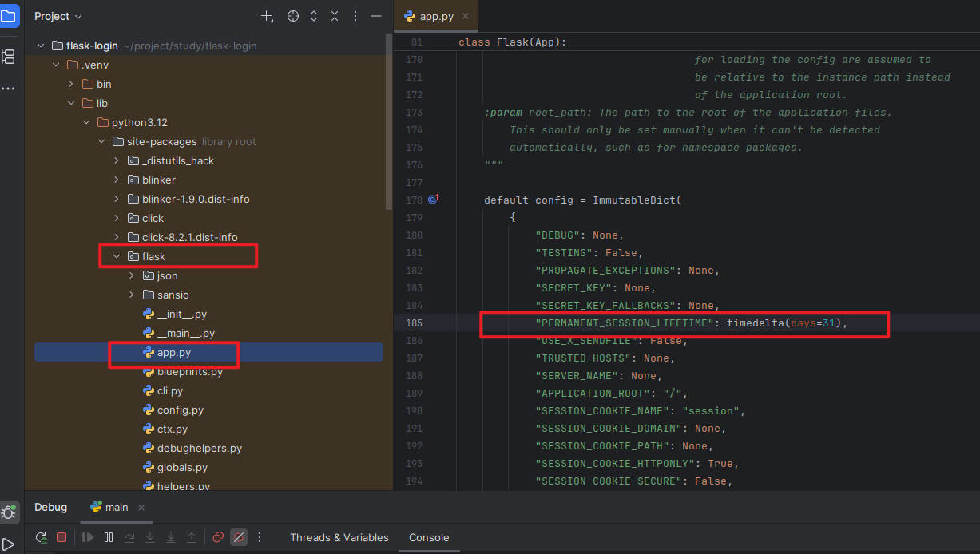Rerun the main debug session
Viewport: 980px width, 554px height.
(x=41, y=537)
